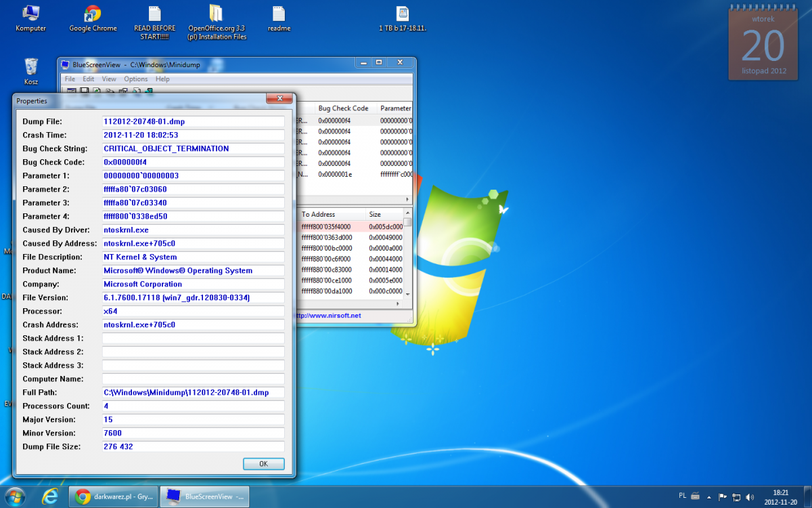
Task: Select the '1 TB b 17-18.11.' desktop file
Action: (x=403, y=19)
